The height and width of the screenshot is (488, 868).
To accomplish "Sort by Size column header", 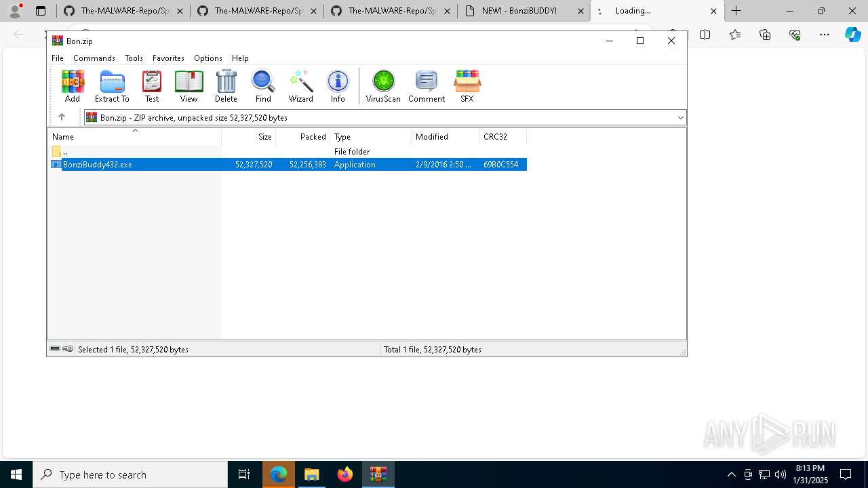I will click(248, 137).
